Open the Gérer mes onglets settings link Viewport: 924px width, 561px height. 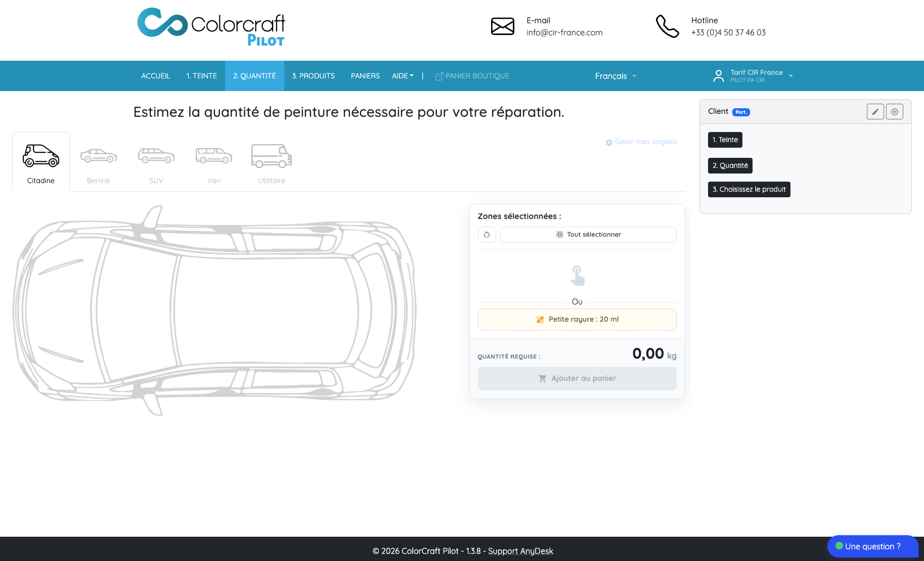641,142
